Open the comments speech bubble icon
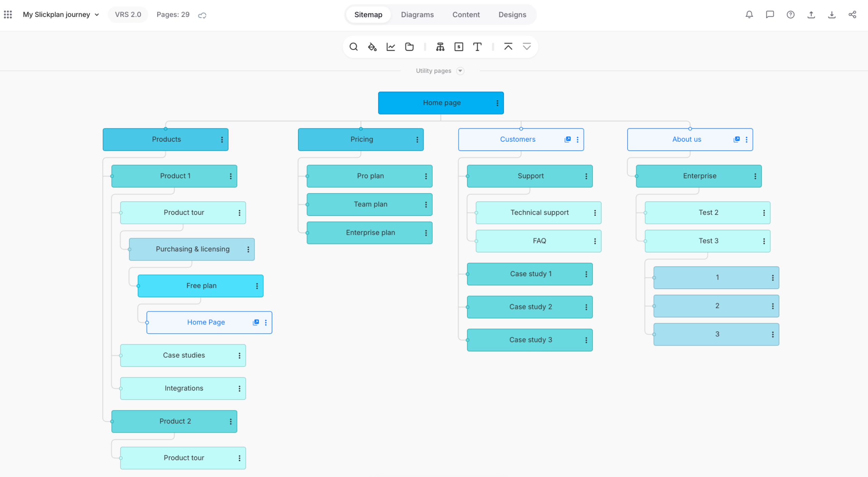 click(770, 15)
